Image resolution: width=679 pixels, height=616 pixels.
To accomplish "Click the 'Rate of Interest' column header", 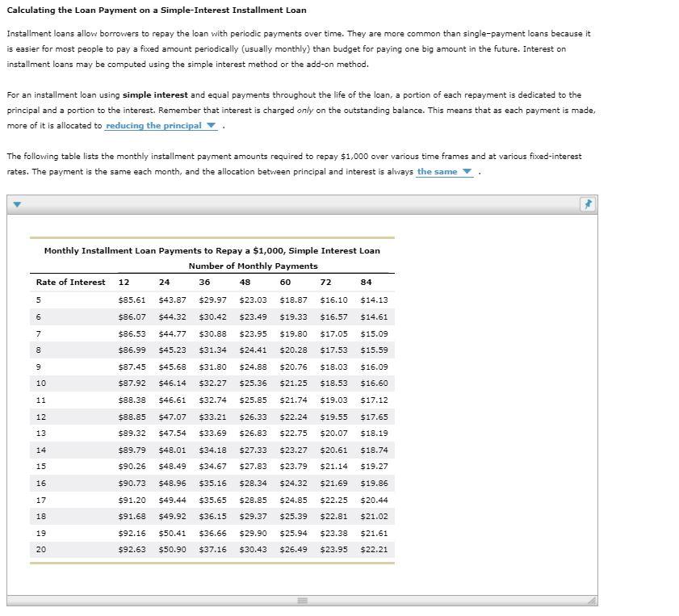I will click(x=71, y=282).
